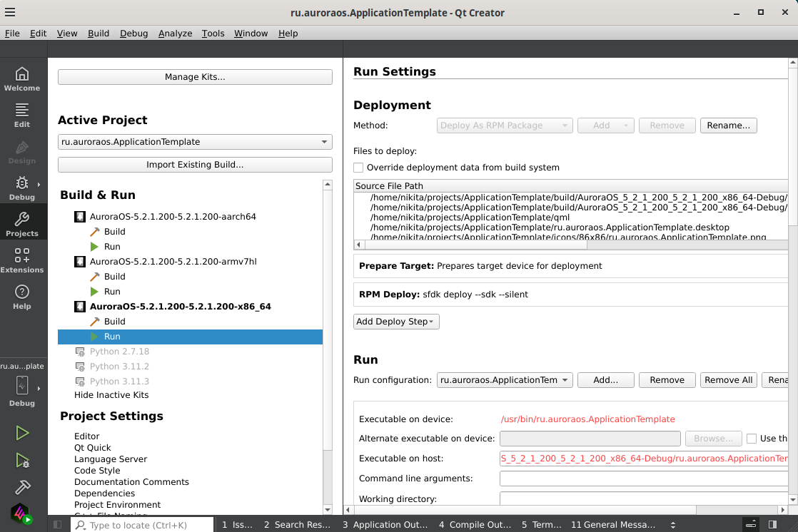Click Hide Inactive Kits
Screen dimensions: 798x532
pyautogui.click(x=111, y=395)
